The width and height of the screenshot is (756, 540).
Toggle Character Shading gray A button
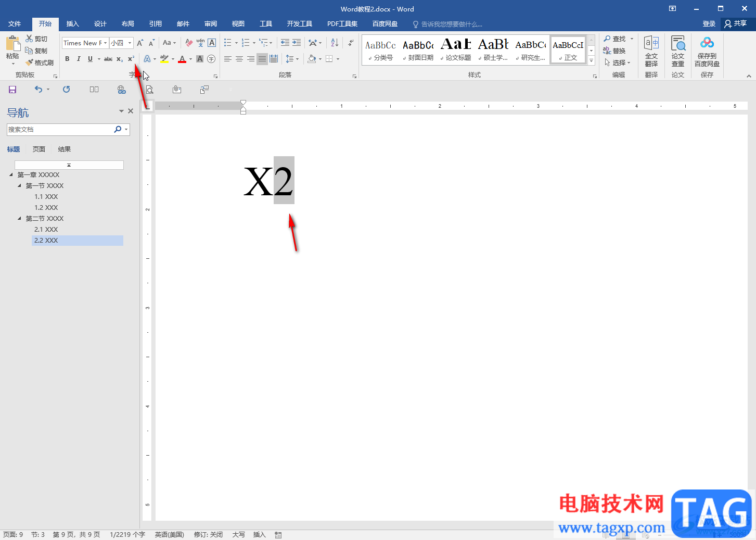tap(200, 59)
